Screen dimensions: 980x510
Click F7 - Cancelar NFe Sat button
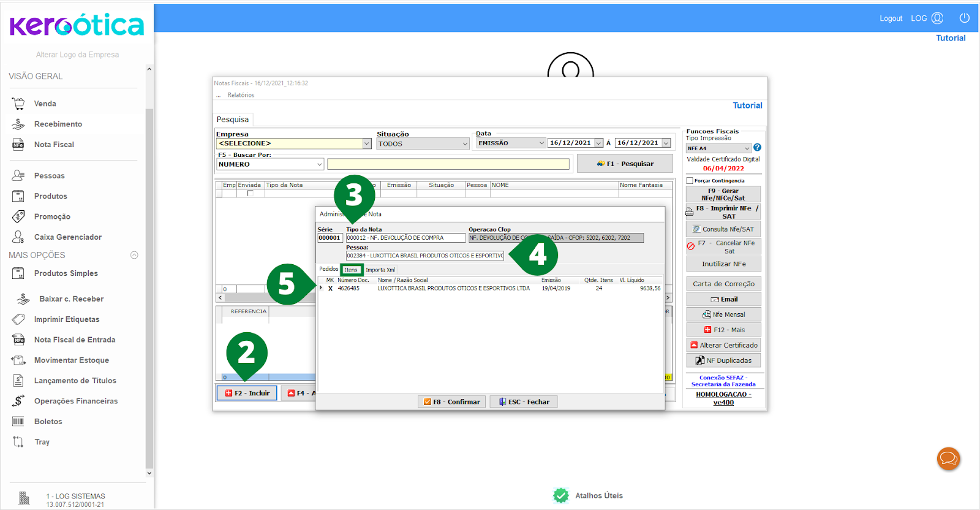(x=723, y=247)
